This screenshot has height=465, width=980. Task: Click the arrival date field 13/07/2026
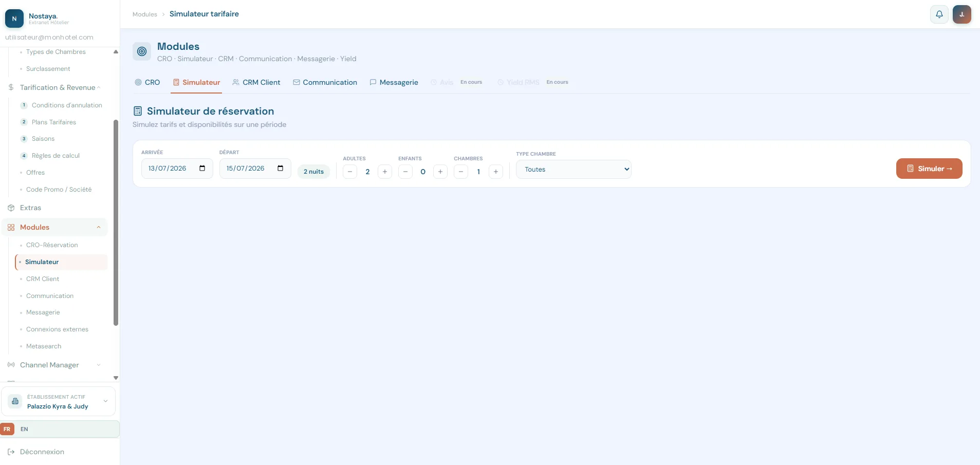[x=177, y=169]
